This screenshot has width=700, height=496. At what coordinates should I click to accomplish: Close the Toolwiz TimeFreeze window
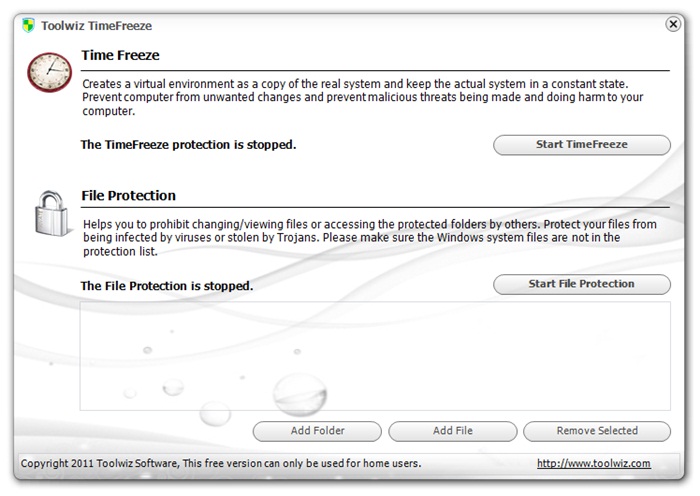click(673, 25)
